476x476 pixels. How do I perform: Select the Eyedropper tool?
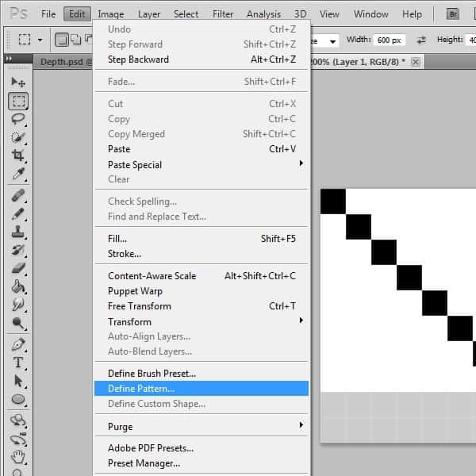click(x=18, y=174)
